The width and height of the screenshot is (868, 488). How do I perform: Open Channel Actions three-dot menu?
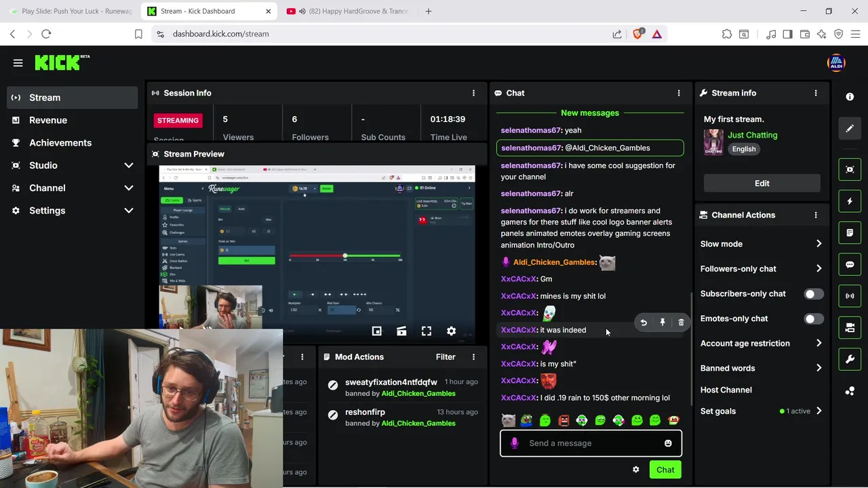tap(816, 215)
